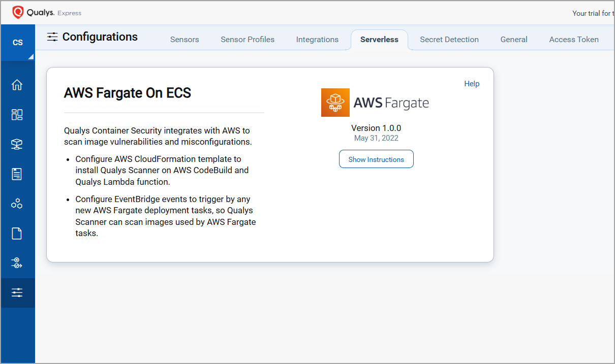Click the container box sidebar icon
Viewport: 615px width, 364px height.
(x=17, y=145)
